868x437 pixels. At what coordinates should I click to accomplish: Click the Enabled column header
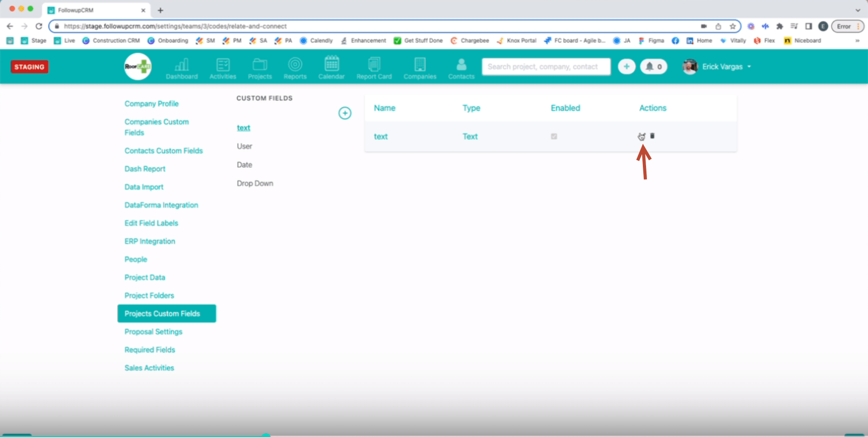click(x=565, y=108)
